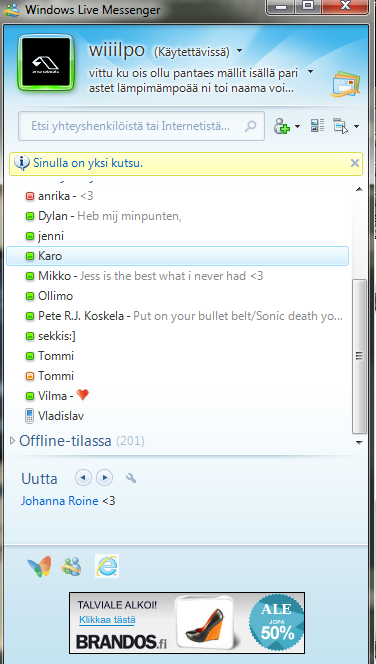Click the Windows Live Messenger title icon
The width and height of the screenshot is (376, 664).
pos(11,9)
